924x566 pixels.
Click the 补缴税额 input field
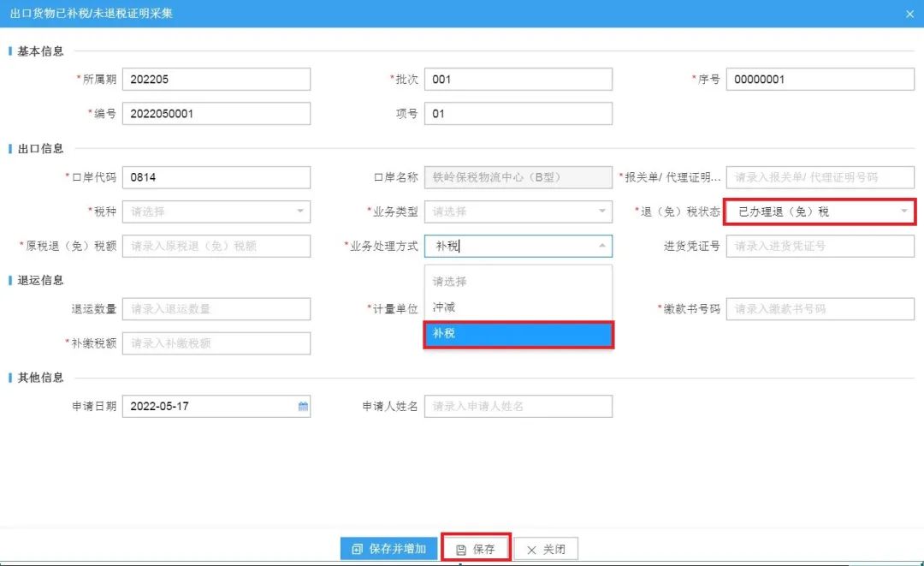pyautogui.click(x=216, y=343)
